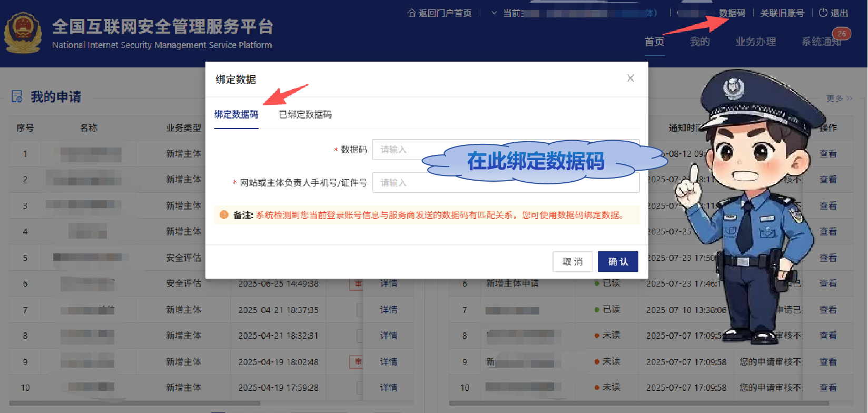The width and height of the screenshot is (868, 413).
Task: Click the orange warning icon beside 备注
Action: [x=224, y=215]
